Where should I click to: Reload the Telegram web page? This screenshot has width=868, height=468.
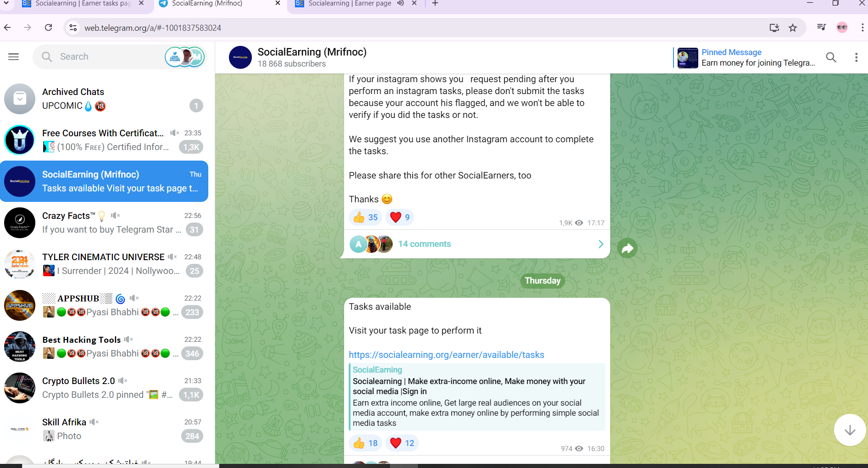49,28
